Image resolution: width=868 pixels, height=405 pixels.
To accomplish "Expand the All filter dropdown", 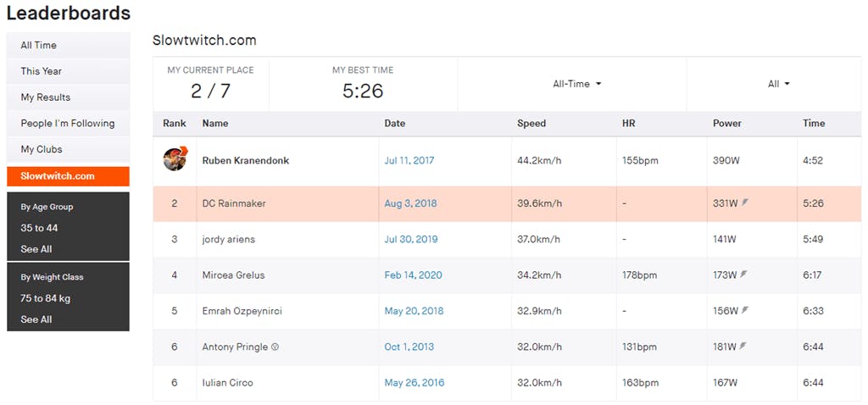I will coord(778,84).
